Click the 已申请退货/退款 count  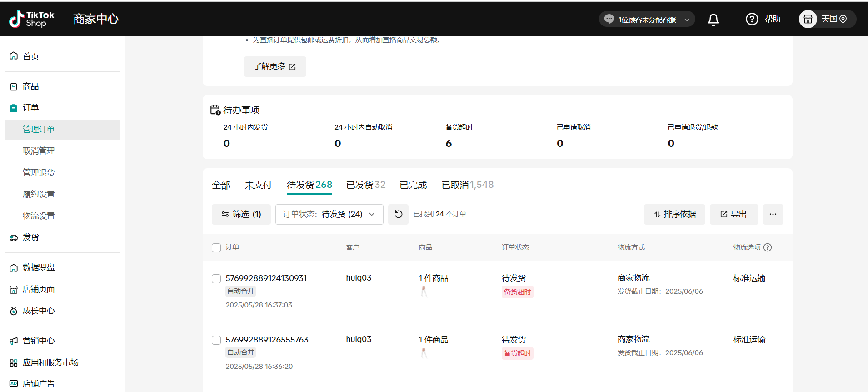671,144
